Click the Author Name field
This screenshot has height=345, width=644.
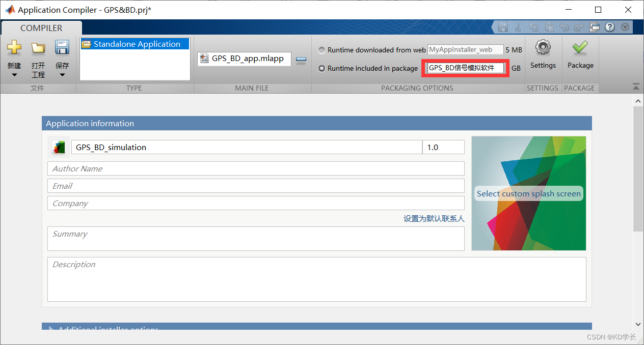click(x=256, y=168)
